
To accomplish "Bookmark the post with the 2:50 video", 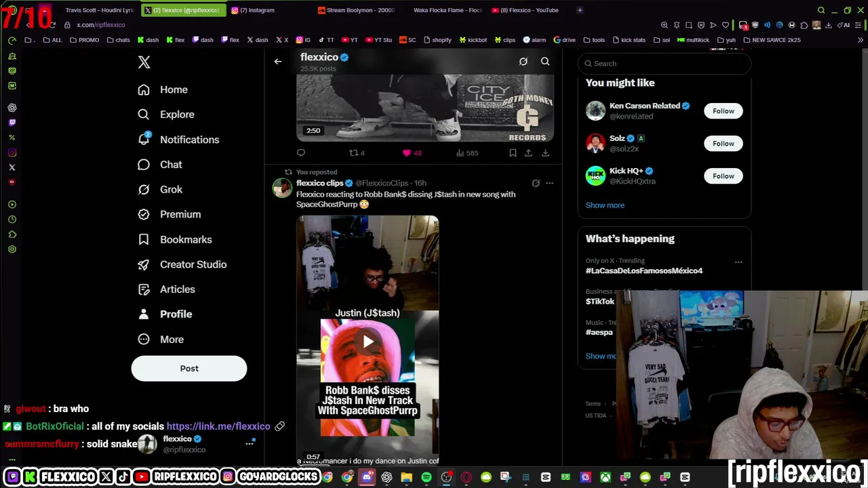I will tap(513, 153).
